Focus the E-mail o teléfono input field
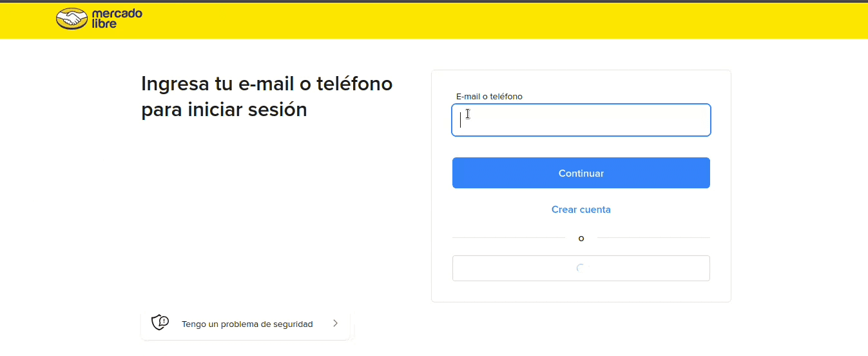The image size is (868, 356). [x=581, y=121]
